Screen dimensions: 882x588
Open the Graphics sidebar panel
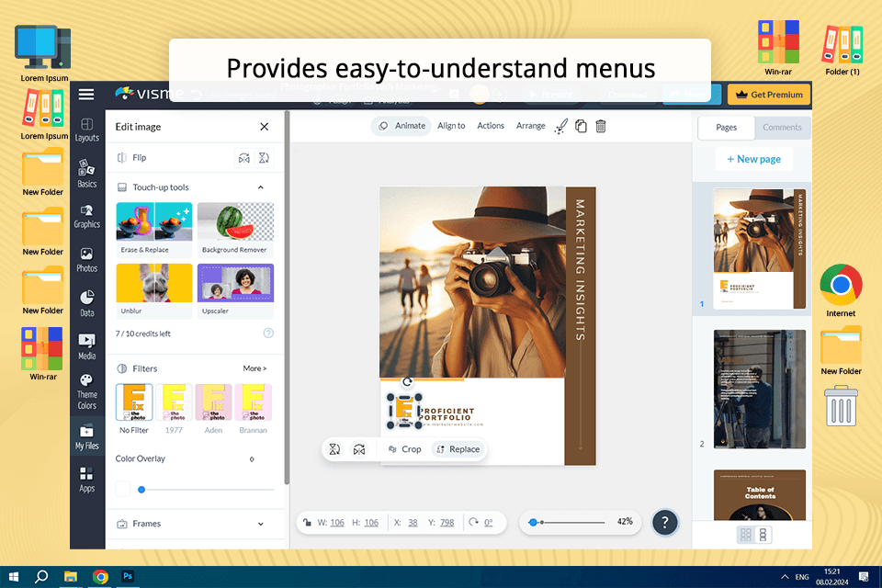pos(86,217)
